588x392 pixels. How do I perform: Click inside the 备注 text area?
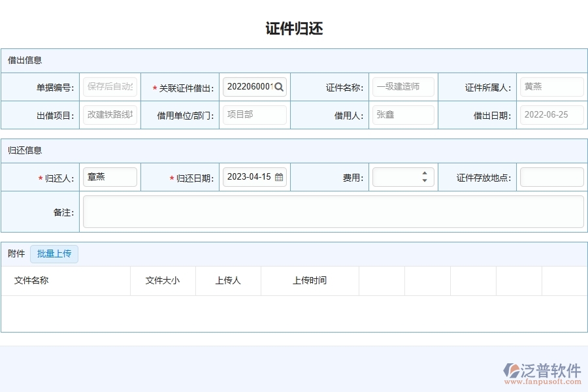[332, 211]
